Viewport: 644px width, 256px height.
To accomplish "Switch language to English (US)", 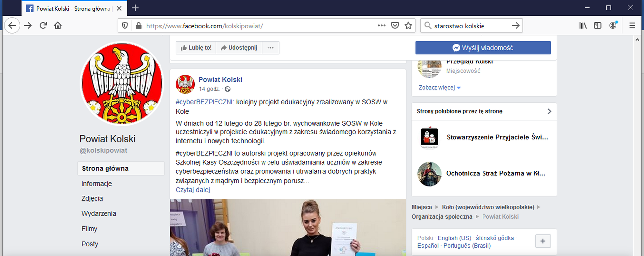I will point(454,238).
